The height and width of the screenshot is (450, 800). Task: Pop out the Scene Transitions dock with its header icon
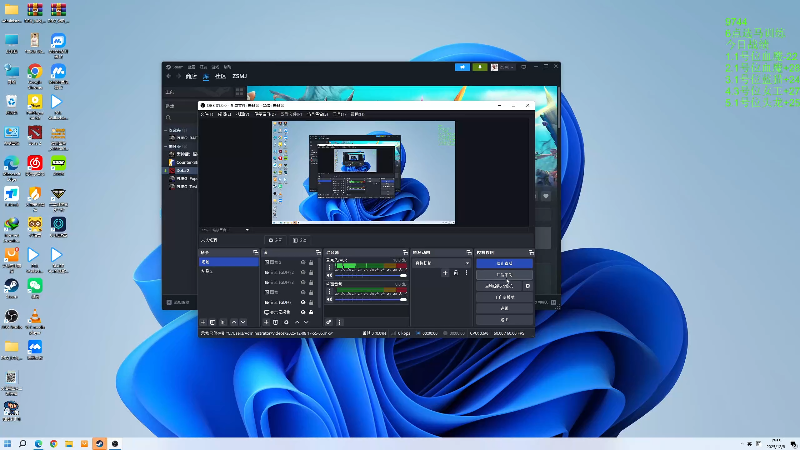(468, 253)
